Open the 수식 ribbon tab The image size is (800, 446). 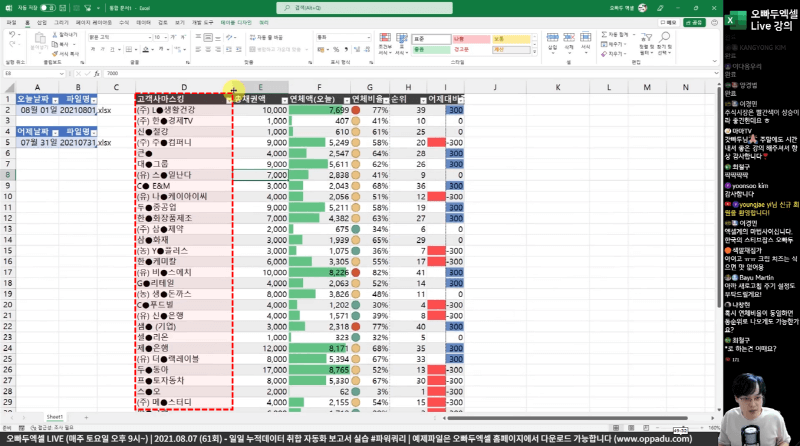(x=124, y=19)
